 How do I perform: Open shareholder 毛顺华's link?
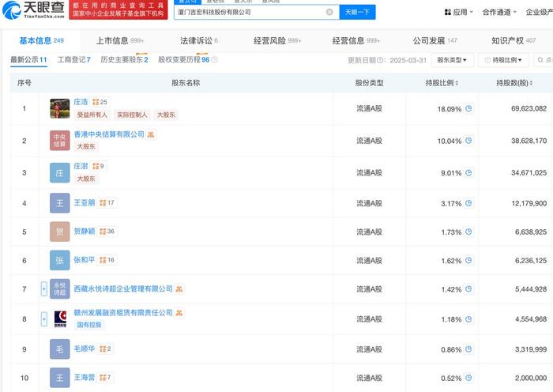point(85,349)
